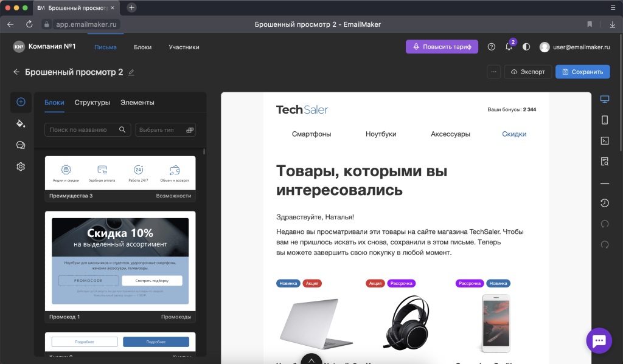The image size is (623, 364).
Task: Select the headphones product image
Action: (406, 323)
